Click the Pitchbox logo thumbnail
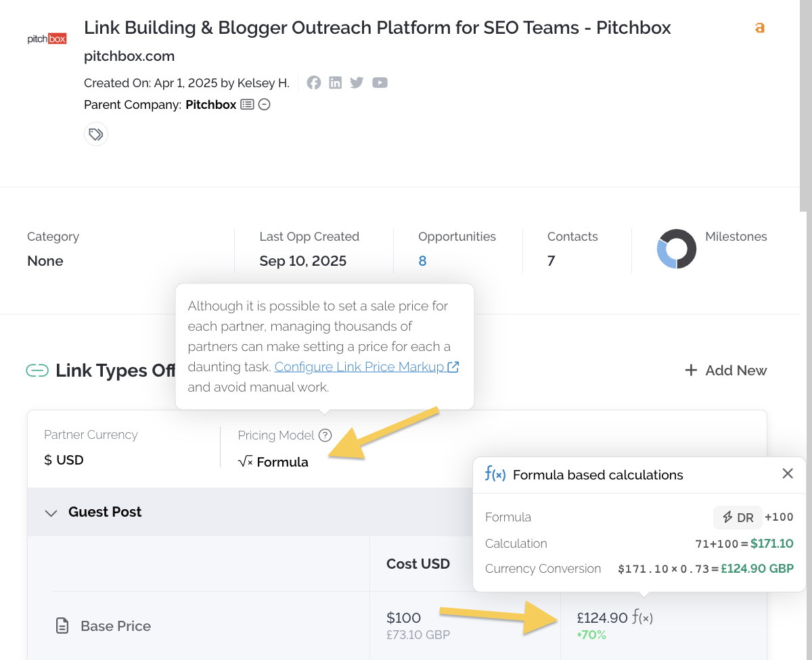812x660 pixels. 47,39
